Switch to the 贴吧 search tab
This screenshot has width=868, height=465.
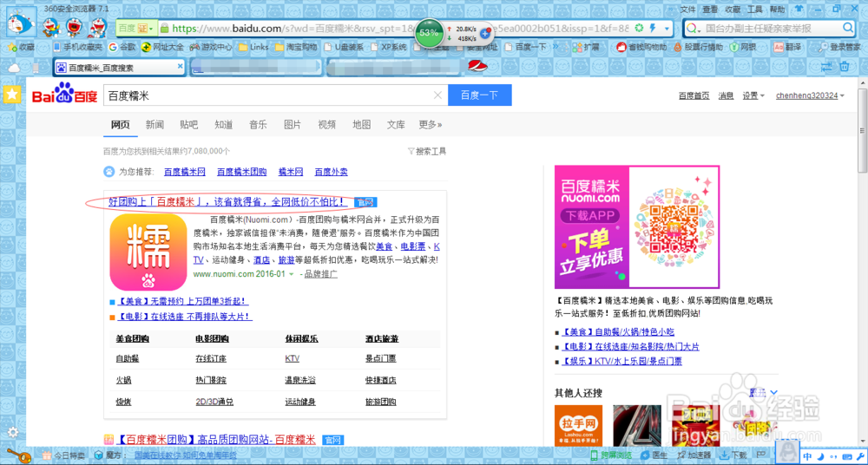188,125
